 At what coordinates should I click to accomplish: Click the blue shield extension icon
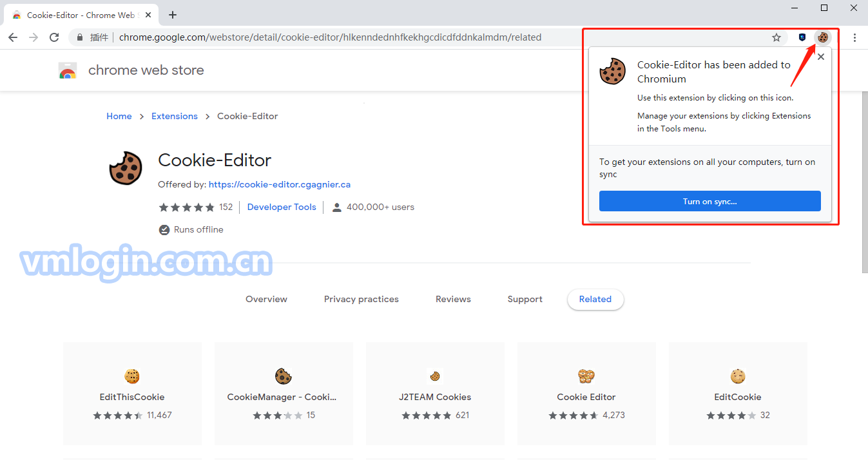[x=802, y=37]
